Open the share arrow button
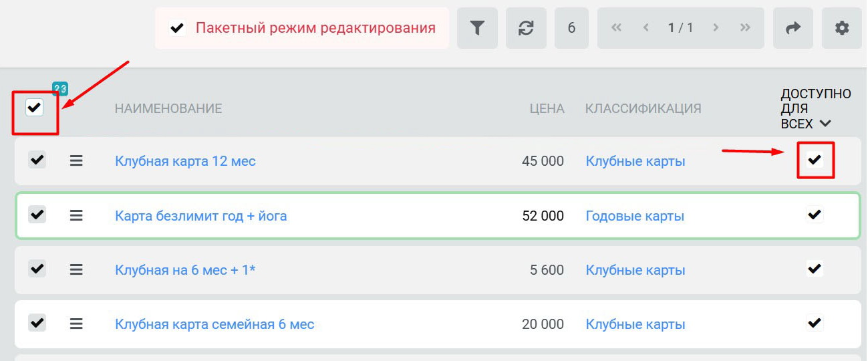The width and height of the screenshot is (868, 361). click(x=793, y=28)
